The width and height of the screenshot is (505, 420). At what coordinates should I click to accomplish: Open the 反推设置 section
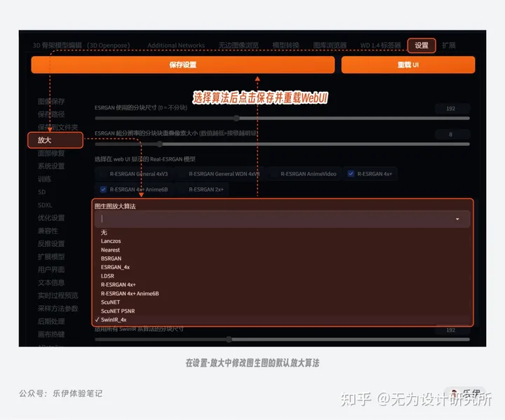51,243
